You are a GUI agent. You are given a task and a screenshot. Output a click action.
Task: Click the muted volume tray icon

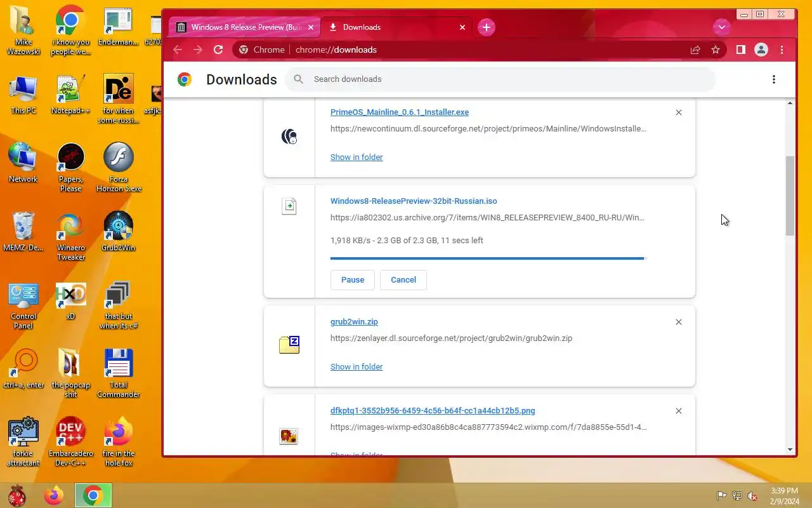pyautogui.click(x=752, y=496)
